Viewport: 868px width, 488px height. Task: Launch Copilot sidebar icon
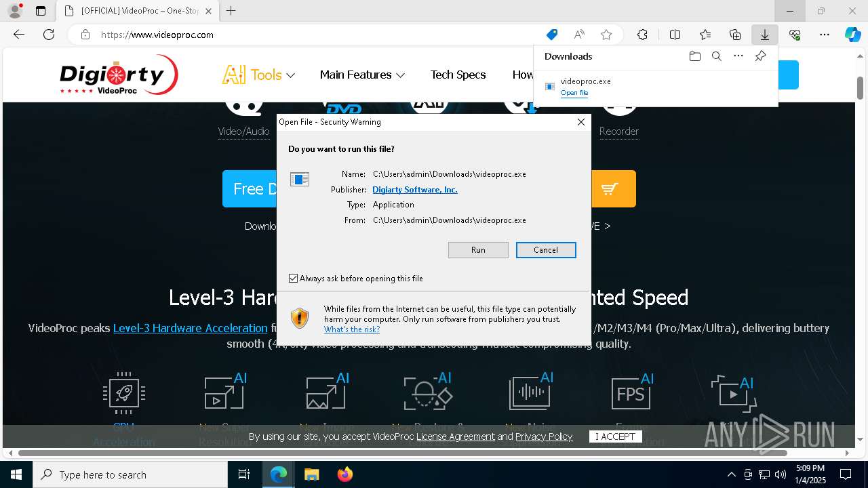pyautogui.click(x=852, y=35)
